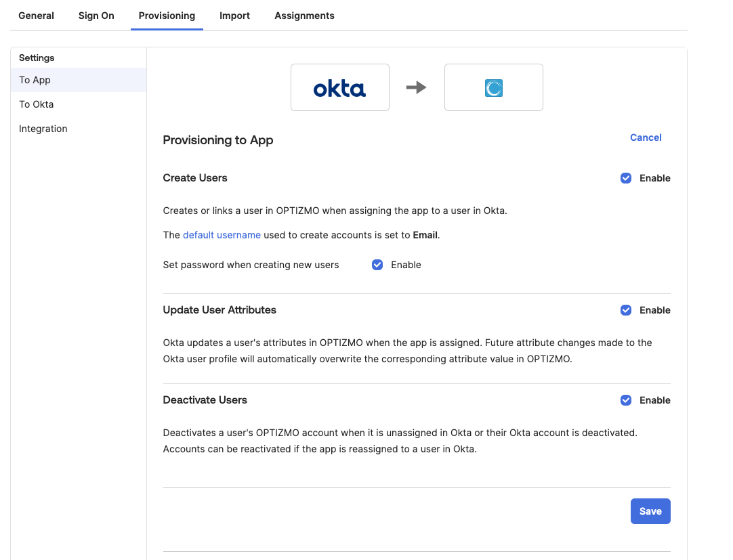Image resolution: width=733 pixels, height=560 pixels.
Task: Click the Okta logo tile
Action: (x=340, y=87)
